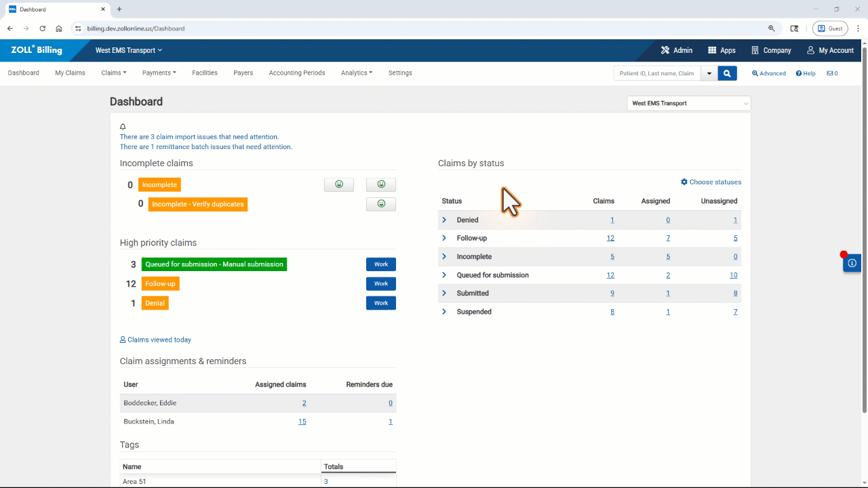Screen dimensions: 868x488
Task: Click the blue magnifying glass search button
Action: (727, 73)
